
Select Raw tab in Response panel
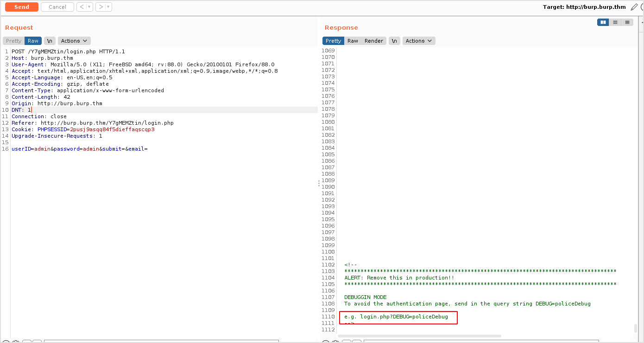tap(353, 41)
